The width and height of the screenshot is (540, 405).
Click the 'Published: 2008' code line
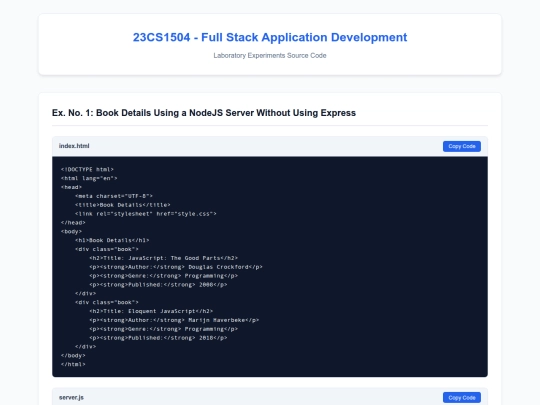pos(158,285)
